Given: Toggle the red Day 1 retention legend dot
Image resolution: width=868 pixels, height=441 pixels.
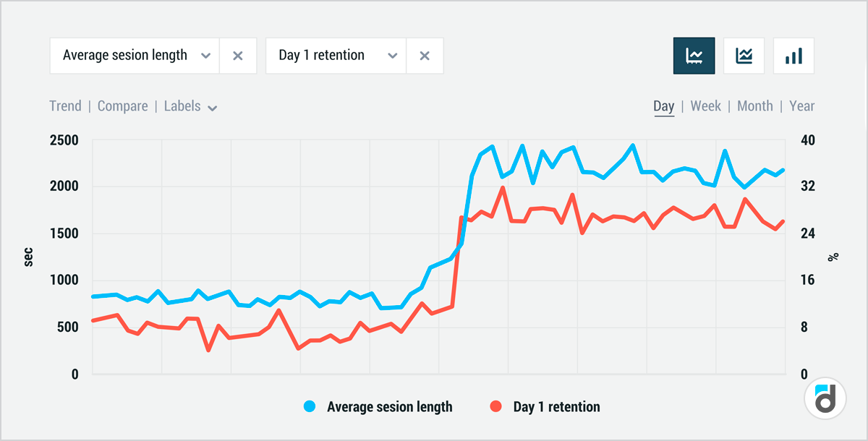Looking at the screenshot, I should pyautogui.click(x=496, y=407).
